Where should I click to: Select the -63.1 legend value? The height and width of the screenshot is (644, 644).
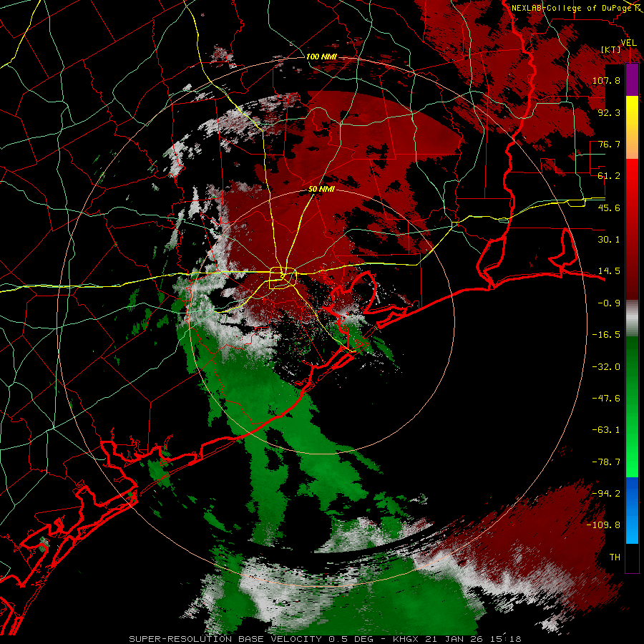pos(606,430)
